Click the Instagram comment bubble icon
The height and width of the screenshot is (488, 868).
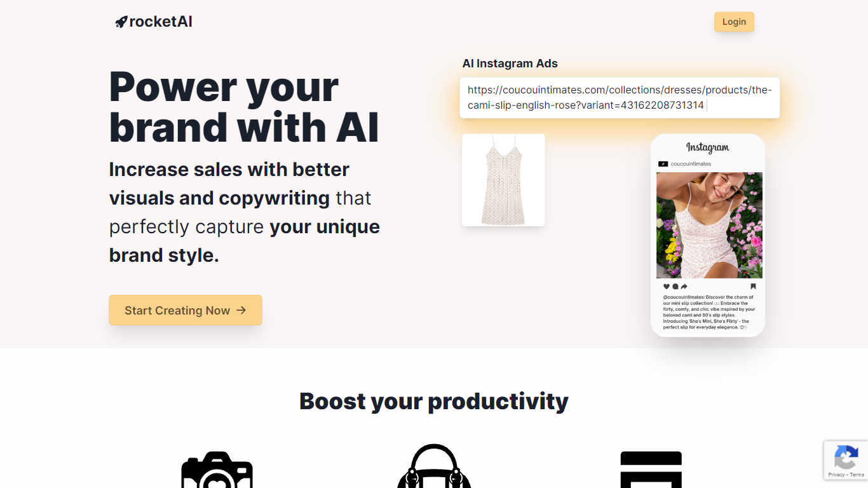pos(675,287)
